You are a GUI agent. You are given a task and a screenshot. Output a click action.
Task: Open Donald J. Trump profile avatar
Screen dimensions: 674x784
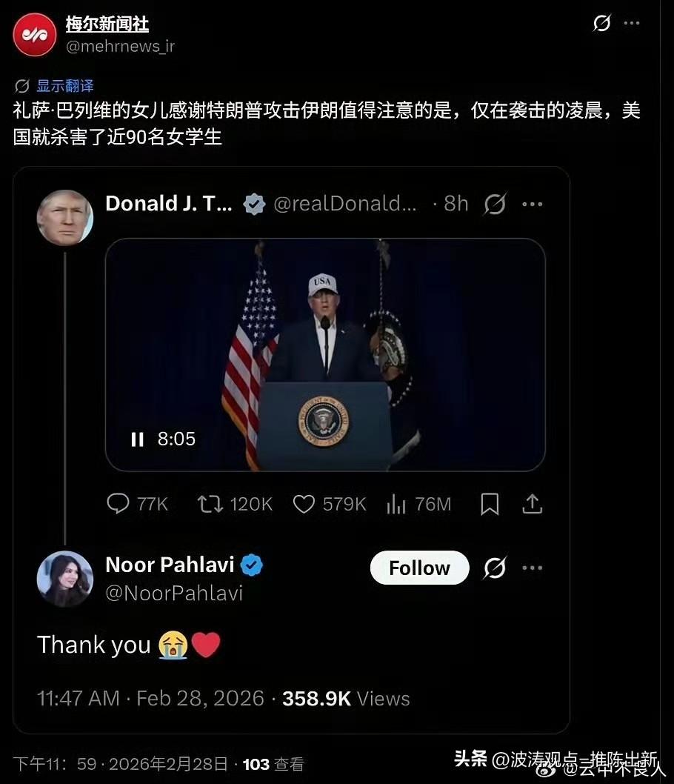point(65,218)
